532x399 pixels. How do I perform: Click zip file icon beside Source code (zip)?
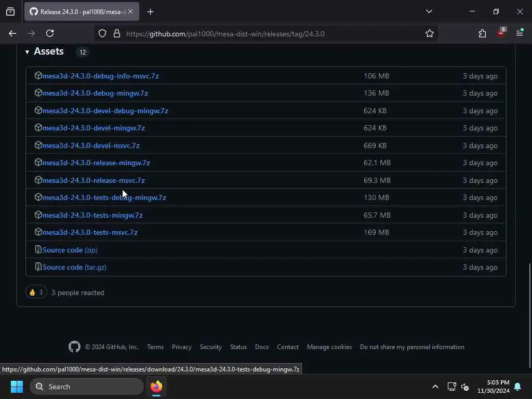[x=38, y=250]
